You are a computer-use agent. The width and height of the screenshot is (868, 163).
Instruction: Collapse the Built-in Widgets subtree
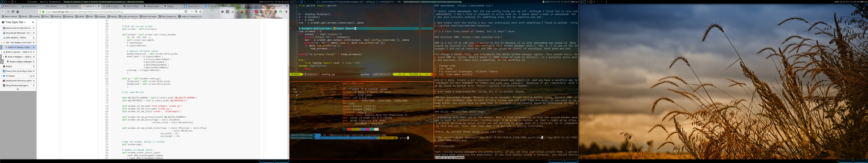click(x=4, y=57)
